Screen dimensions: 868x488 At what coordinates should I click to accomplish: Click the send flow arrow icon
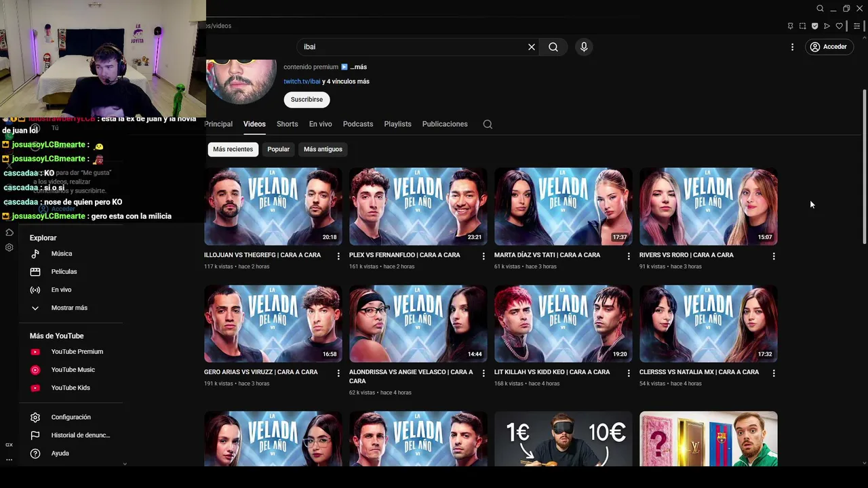point(827,26)
